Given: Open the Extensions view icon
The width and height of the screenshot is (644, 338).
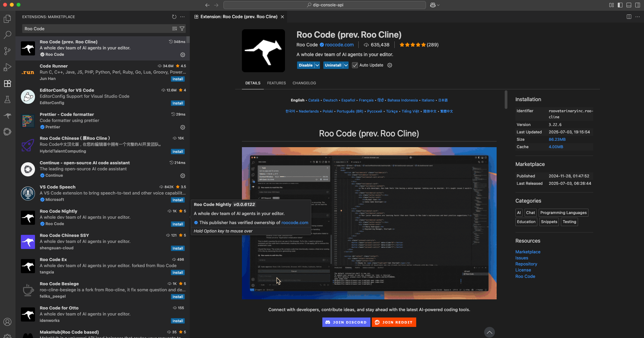Looking at the screenshot, I should pos(7,83).
